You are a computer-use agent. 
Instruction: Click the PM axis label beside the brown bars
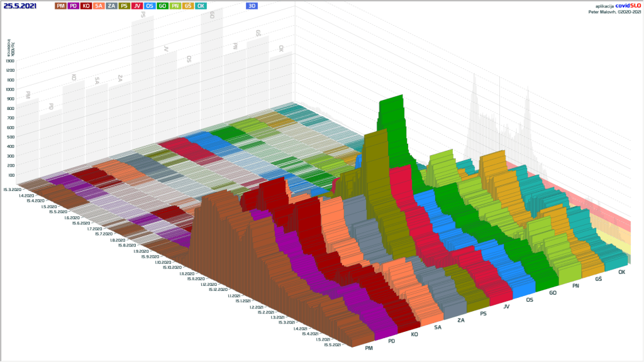(x=369, y=348)
